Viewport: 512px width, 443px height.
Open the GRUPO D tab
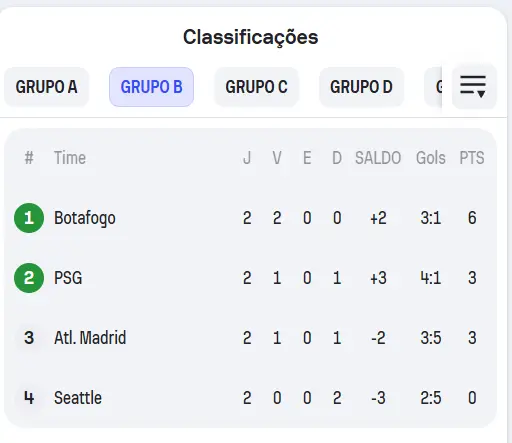tap(361, 87)
